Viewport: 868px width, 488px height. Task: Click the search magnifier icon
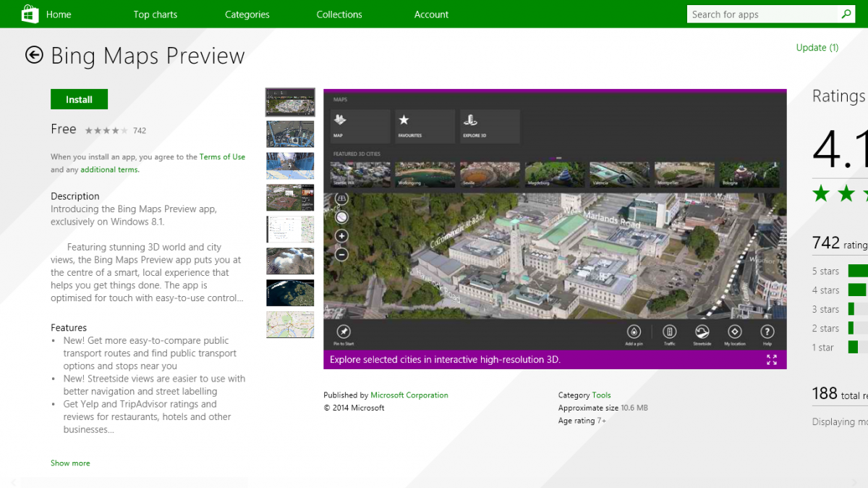point(846,14)
